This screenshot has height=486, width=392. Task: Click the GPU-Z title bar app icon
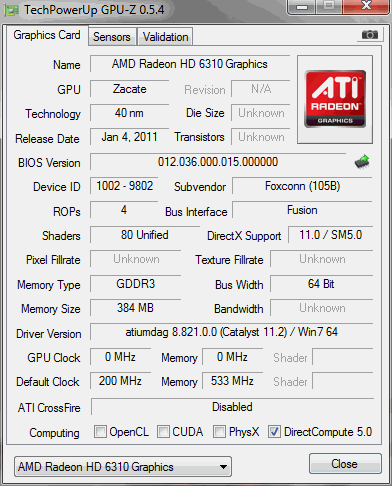tap(11, 10)
